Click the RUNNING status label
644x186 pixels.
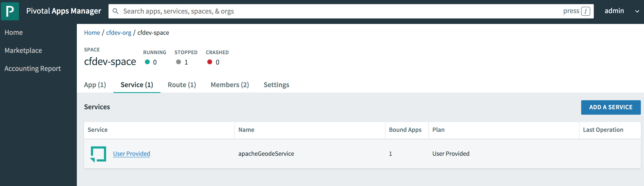[x=155, y=52]
